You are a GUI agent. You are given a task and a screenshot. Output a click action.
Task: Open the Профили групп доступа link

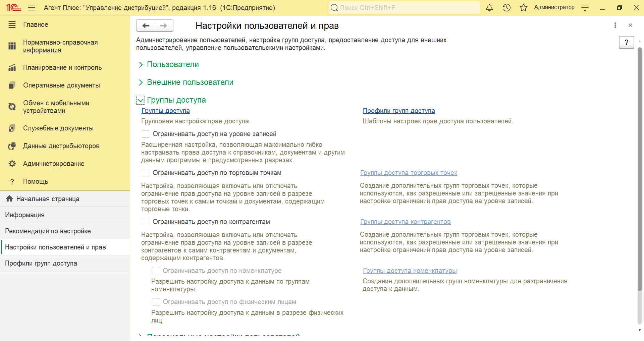pyautogui.click(x=399, y=111)
